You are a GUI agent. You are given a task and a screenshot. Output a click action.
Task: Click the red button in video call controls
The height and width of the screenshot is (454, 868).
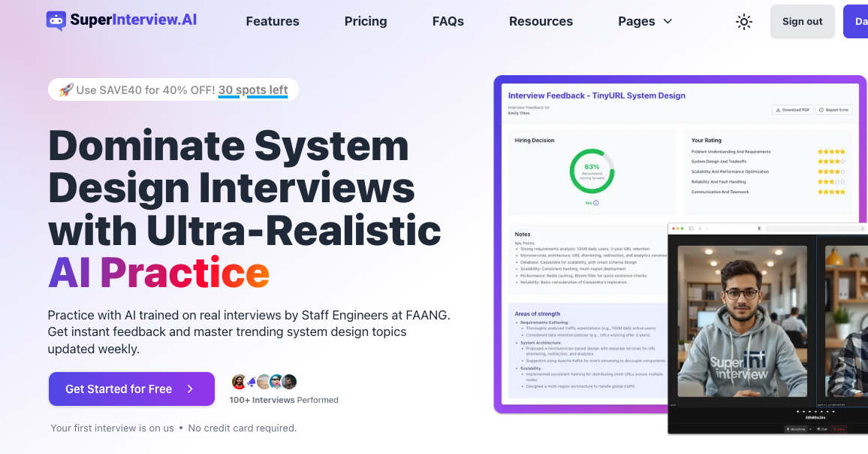pyautogui.click(x=839, y=429)
